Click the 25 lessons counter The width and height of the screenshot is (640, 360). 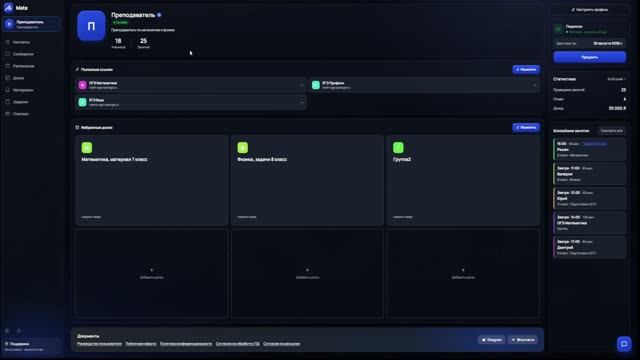[x=143, y=43]
